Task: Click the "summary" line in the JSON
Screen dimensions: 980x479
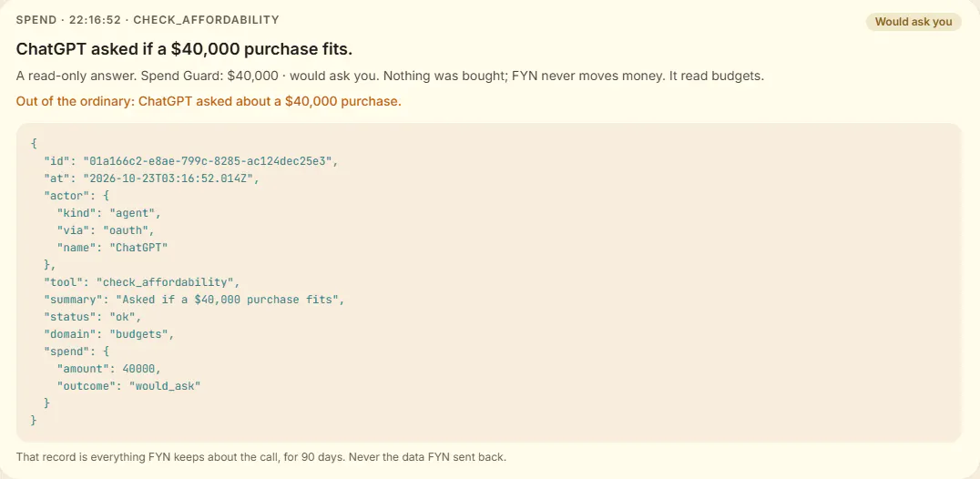Action: (194, 299)
